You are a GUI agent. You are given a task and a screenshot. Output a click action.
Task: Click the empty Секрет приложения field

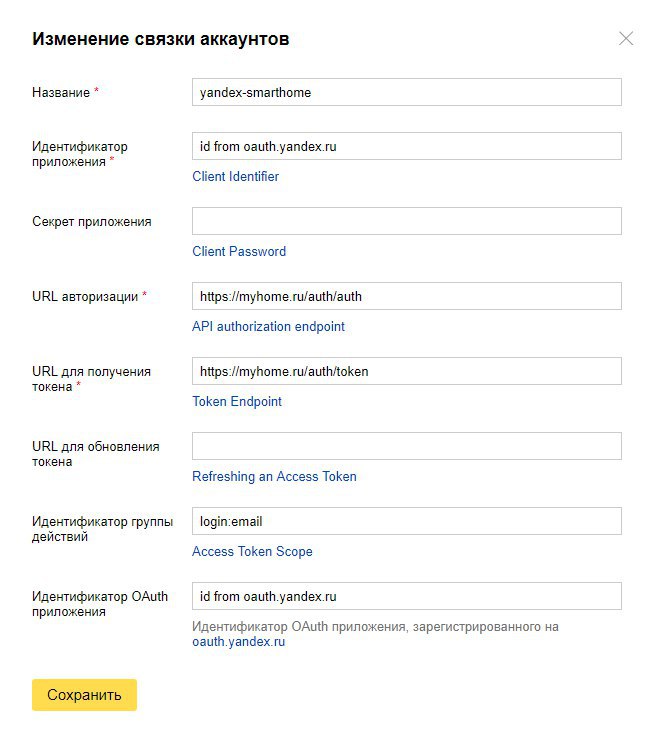click(x=406, y=221)
